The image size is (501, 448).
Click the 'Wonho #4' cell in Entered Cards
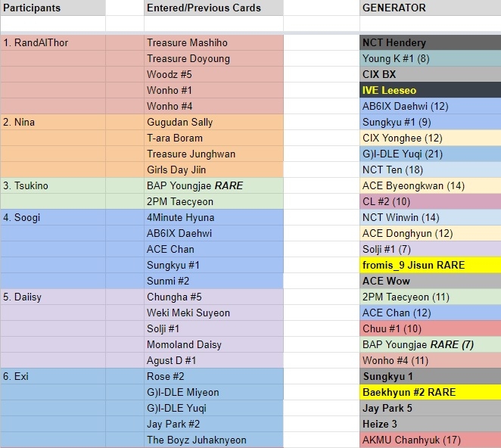click(x=213, y=106)
